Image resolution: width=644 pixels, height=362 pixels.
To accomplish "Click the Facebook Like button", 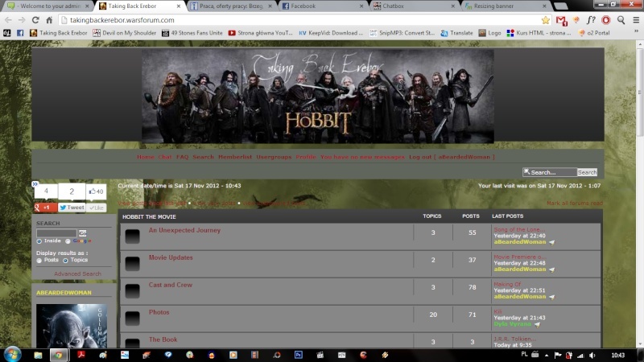I will click(97, 208).
